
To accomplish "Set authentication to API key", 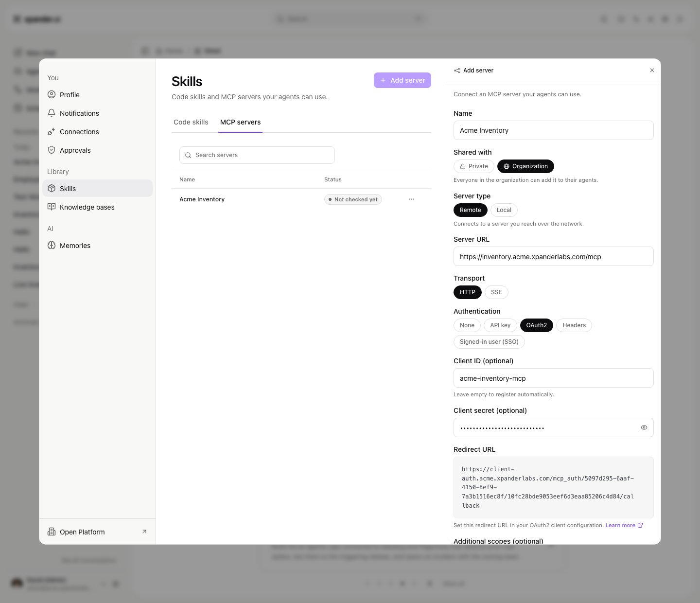I will click(500, 325).
